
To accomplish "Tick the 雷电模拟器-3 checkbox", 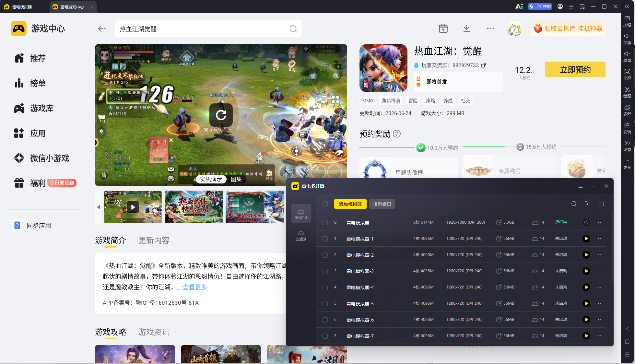I will (325, 271).
